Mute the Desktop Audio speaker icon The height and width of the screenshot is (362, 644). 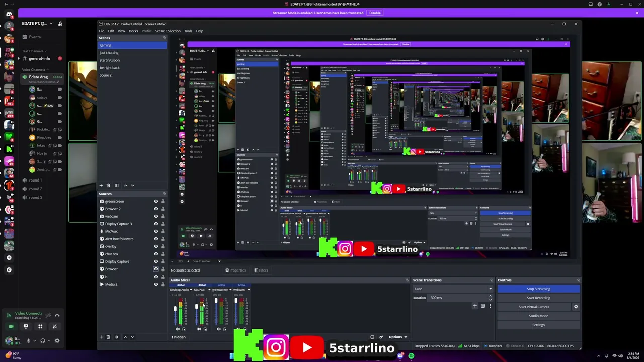178,329
